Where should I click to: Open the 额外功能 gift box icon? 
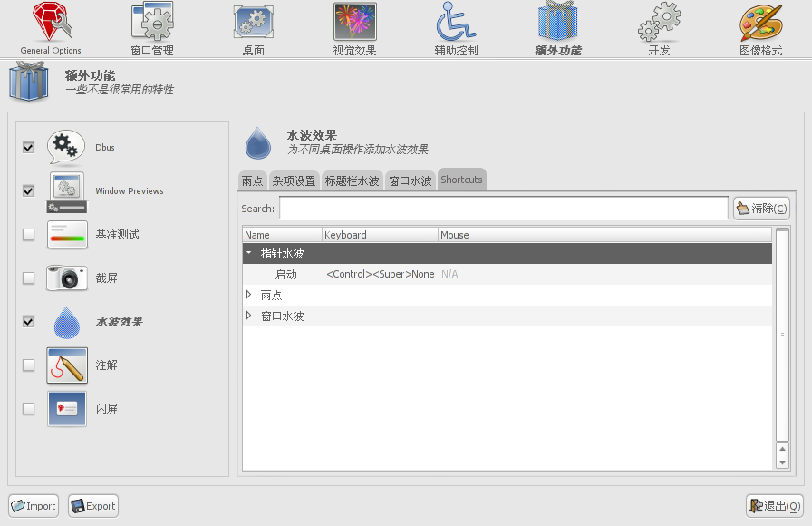[557, 22]
